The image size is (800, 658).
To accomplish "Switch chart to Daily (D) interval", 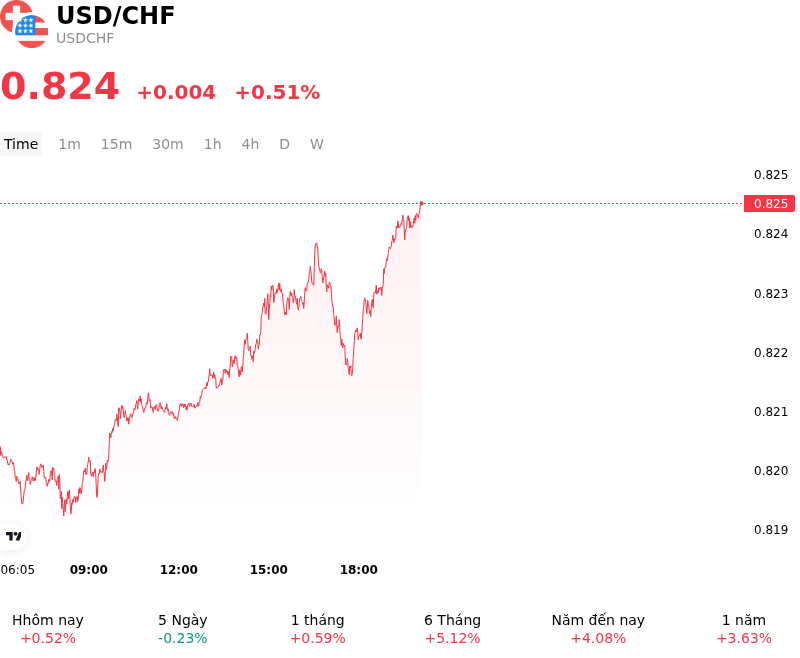I will 285,144.
